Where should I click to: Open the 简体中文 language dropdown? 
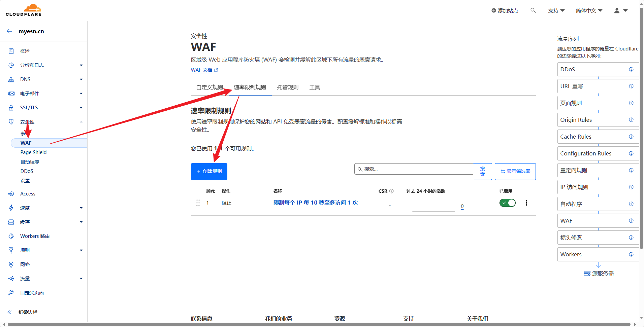click(x=589, y=10)
